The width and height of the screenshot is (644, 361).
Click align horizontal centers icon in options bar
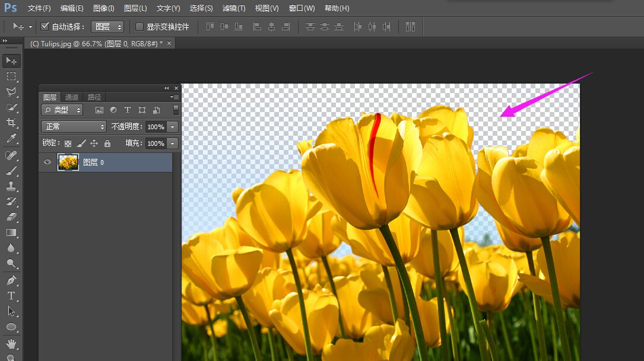pos(271,27)
